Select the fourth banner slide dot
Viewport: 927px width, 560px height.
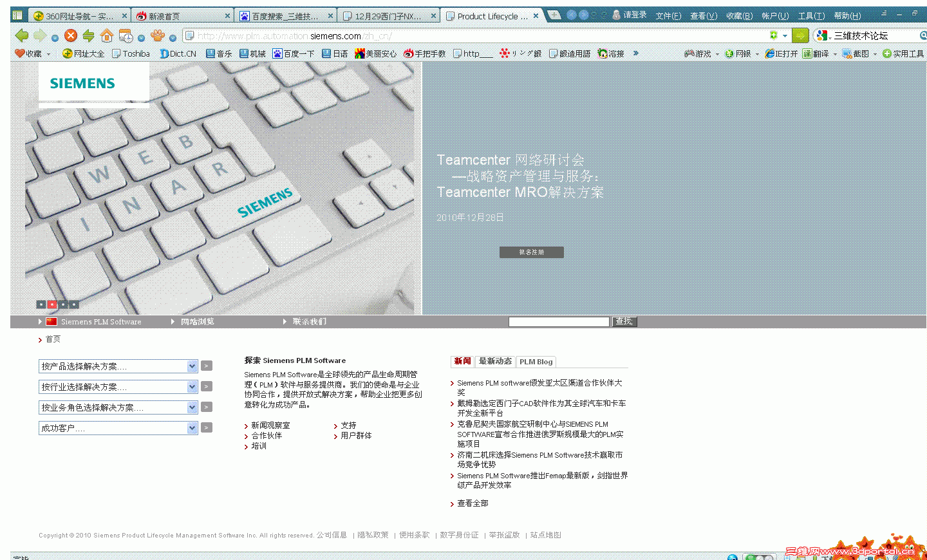point(74,304)
